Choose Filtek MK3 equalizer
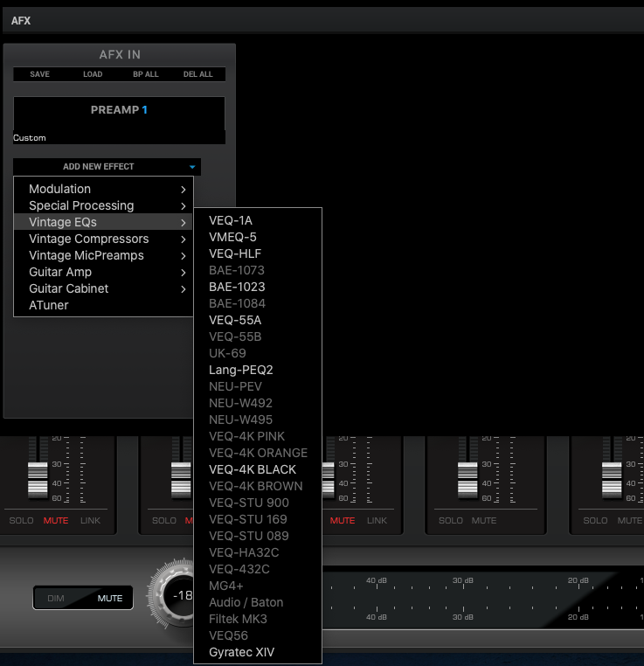 click(x=258, y=618)
